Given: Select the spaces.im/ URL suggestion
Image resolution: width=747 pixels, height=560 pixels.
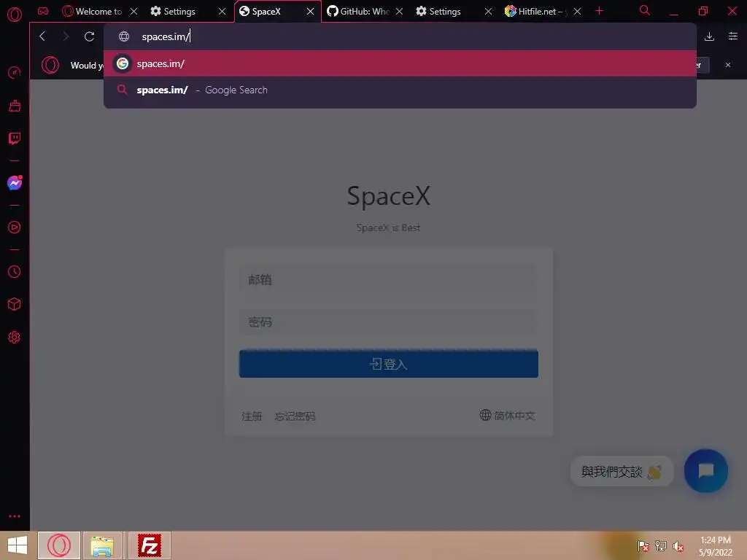Looking at the screenshot, I should pos(400,63).
